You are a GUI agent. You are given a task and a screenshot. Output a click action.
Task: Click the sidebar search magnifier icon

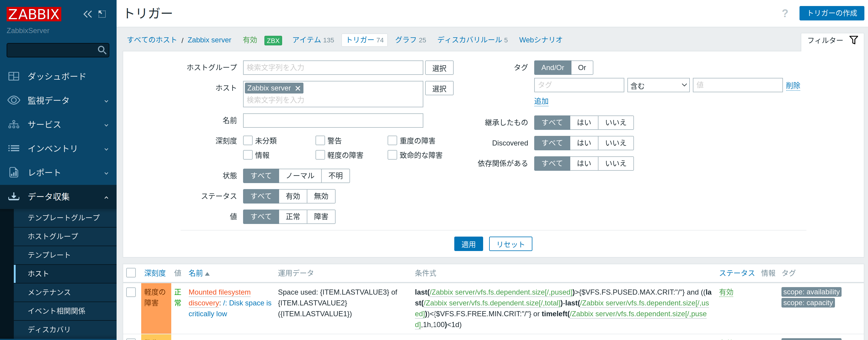pos(102,50)
